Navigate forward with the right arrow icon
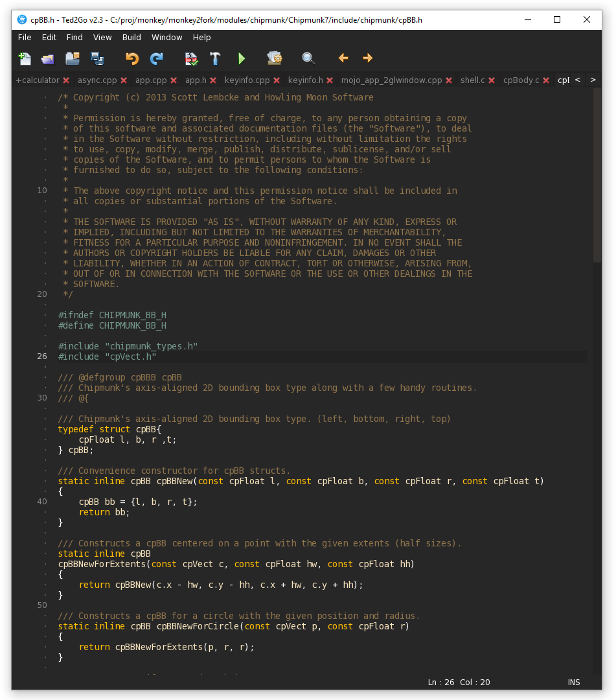Viewport: 616px width, 700px height. pyautogui.click(x=368, y=58)
